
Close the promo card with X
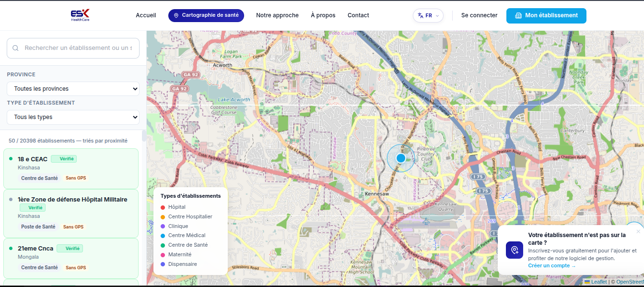pyautogui.click(x=638, y=231)
